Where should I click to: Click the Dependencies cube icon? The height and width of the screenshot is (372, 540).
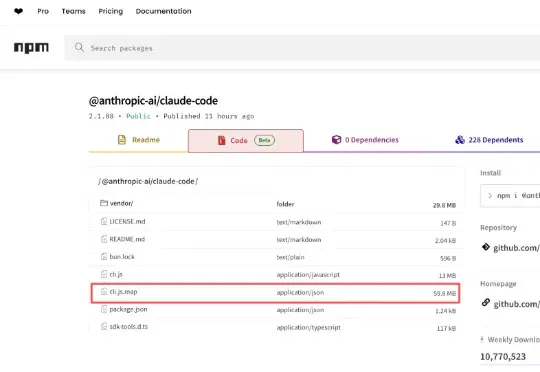pyautogui.click(x=336, y=140)
